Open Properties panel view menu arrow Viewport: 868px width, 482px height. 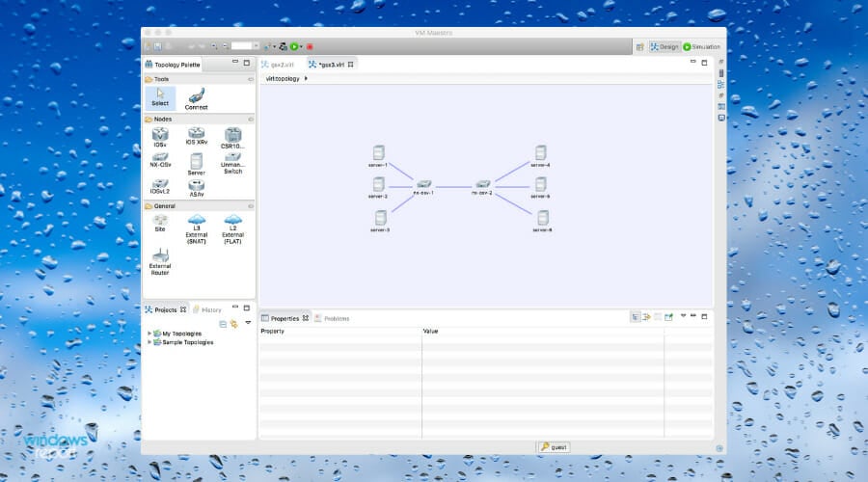point(683,316)
